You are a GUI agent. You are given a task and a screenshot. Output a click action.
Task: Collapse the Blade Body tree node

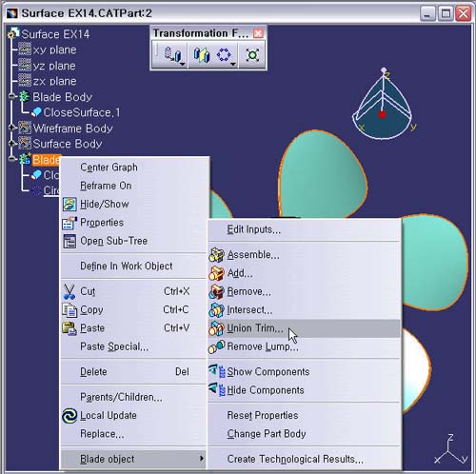12,96
